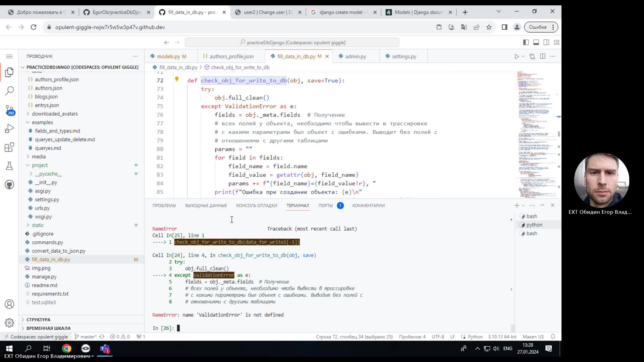Click the command center search field
This screenshot has width=644, height=362.
[x=292, y=42]
